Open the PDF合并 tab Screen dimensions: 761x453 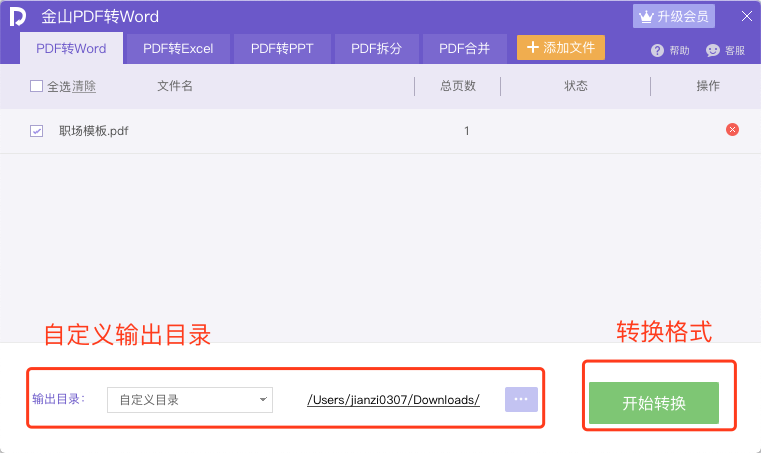tap(464, 49)
